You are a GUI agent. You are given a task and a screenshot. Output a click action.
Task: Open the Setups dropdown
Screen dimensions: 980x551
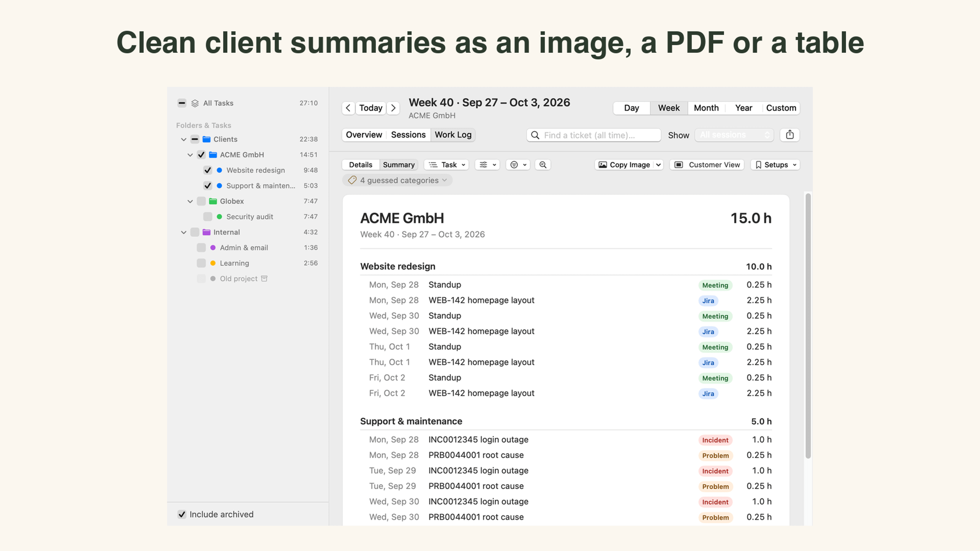click(x=775, y=165)
